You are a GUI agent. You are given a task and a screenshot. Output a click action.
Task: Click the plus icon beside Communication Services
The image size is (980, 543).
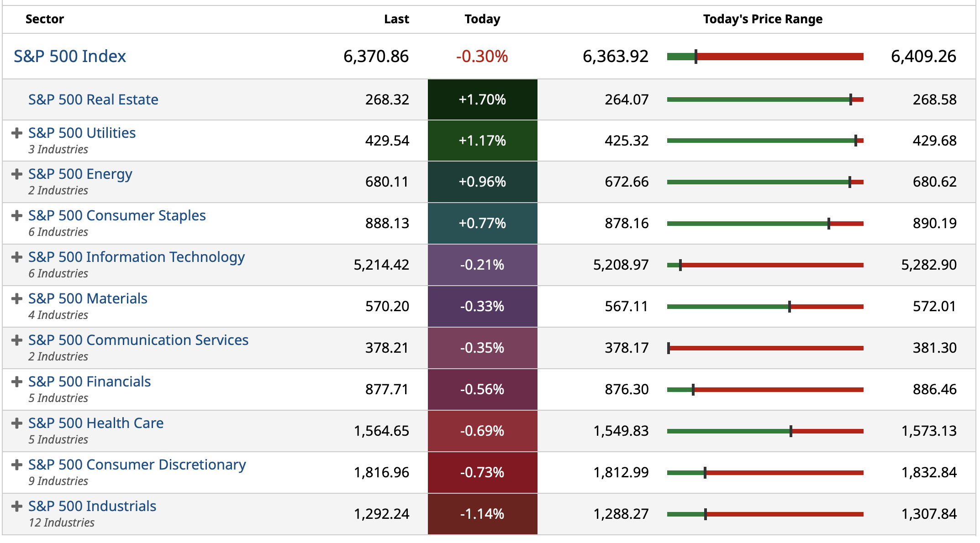[x=17, y=340]
